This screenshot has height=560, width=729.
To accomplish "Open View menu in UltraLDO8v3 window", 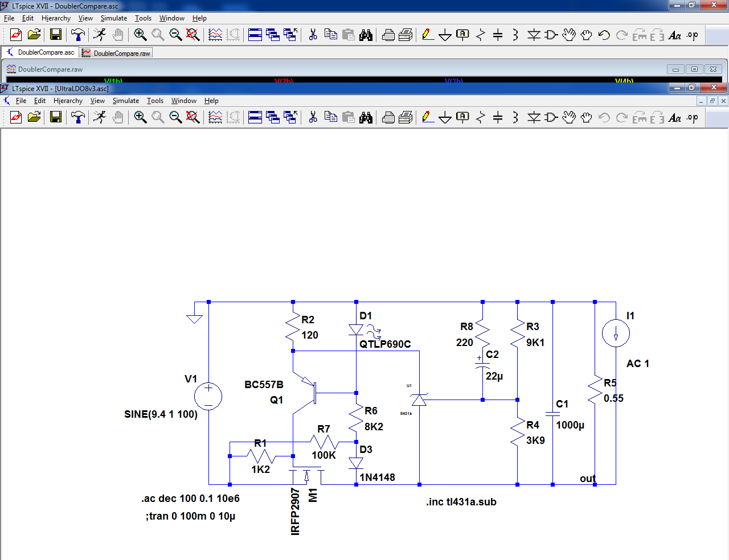I will [97, 101].
